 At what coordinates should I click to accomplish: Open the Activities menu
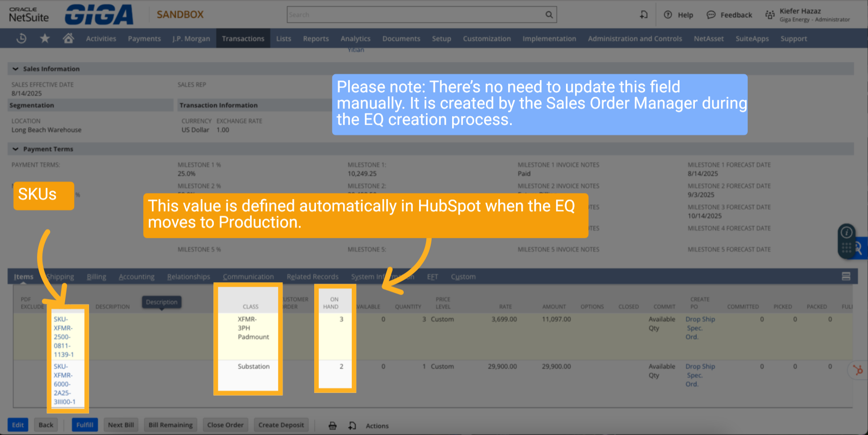click(x=101, y=38)
